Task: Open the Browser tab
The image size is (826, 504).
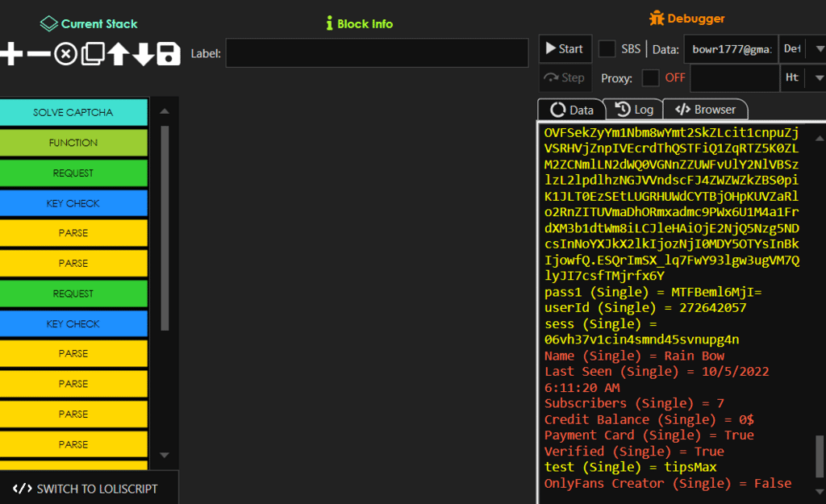Action: (706, 110)
